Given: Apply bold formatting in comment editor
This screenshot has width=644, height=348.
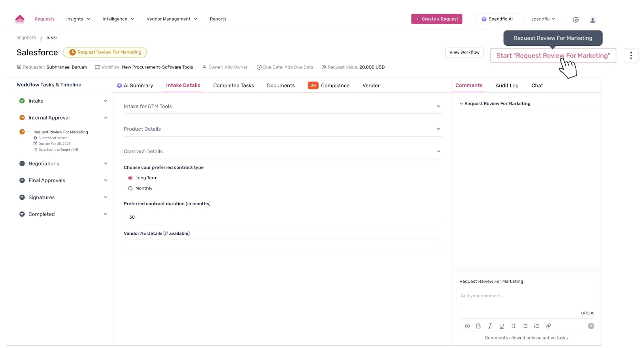Looking at the screenshot, I should pyautogui.click(x=478, y=326).
